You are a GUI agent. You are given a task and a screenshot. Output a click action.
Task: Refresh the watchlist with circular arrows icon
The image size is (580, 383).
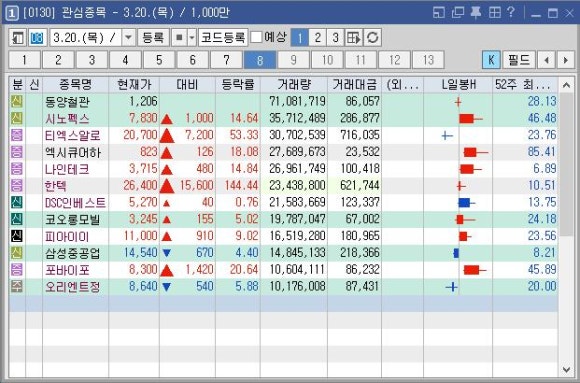[x=372, y=38]
